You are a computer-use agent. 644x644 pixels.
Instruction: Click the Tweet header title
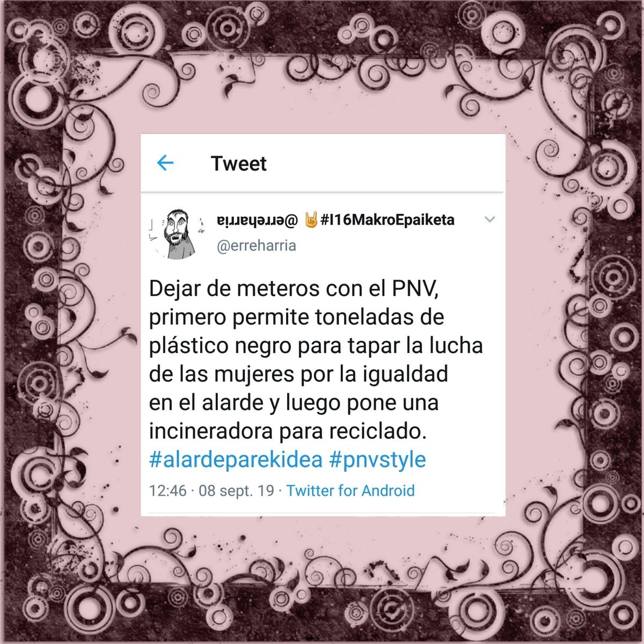(239, 163)
